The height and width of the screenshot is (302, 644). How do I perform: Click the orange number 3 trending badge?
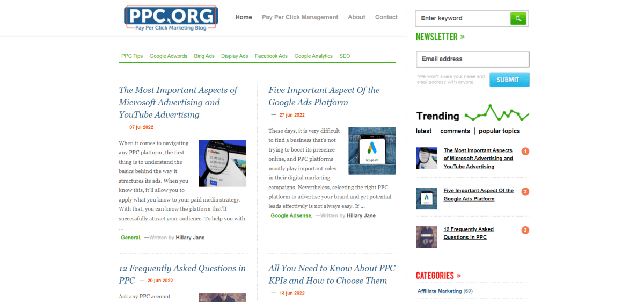525,230
